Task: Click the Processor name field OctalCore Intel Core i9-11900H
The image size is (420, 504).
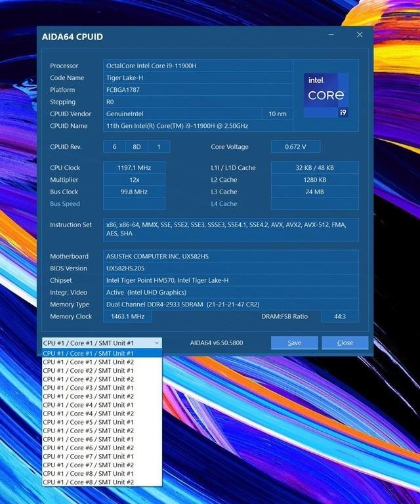Action: (197, 66)
